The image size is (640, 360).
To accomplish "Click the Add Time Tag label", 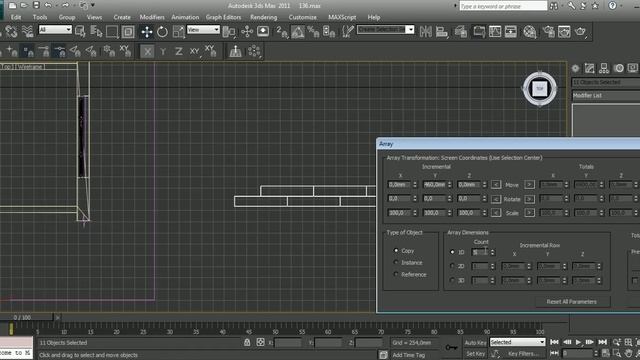I will [x=409, y=355].
